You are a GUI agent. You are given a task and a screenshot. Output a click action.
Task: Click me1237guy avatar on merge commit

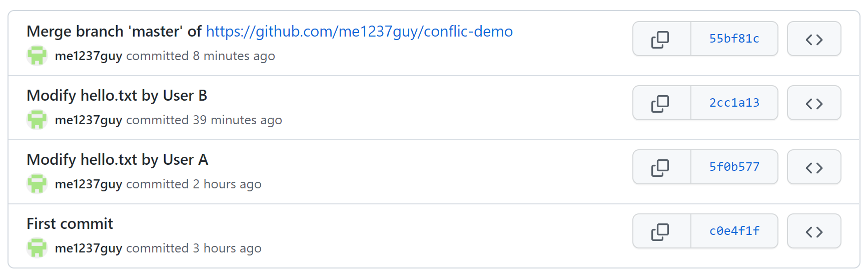coord(37,55)
